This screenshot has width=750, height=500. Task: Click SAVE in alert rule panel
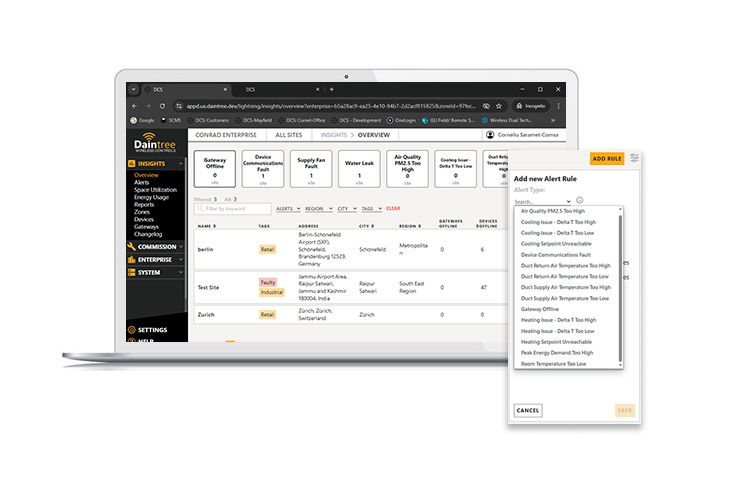coord(625,411)
